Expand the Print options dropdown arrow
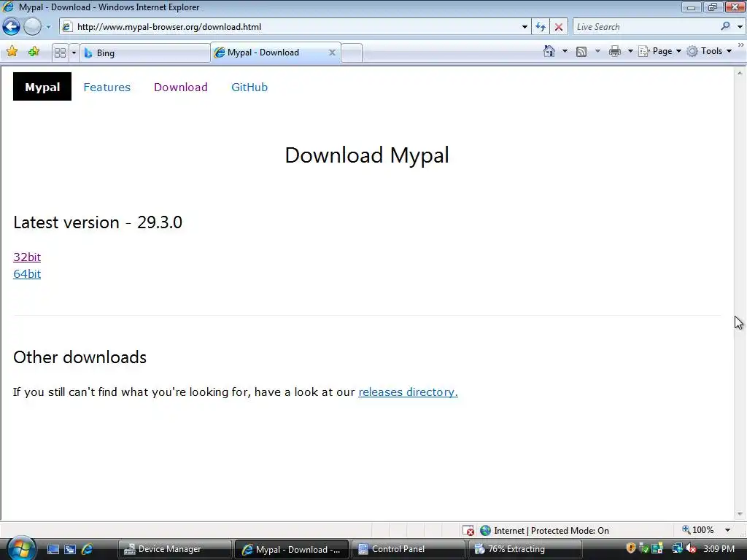The width and height of the screenshot is (747, 560). (630, 51)
